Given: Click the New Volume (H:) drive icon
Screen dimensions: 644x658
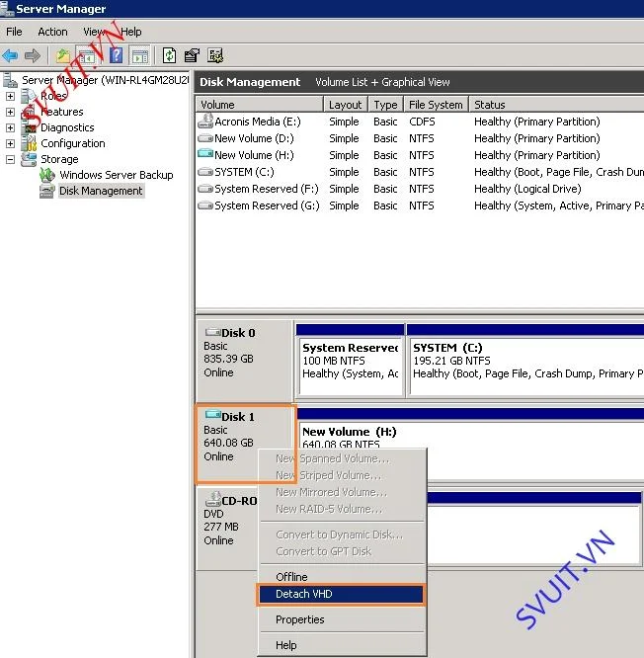Looking at the screenshot, I should [205, 154].
